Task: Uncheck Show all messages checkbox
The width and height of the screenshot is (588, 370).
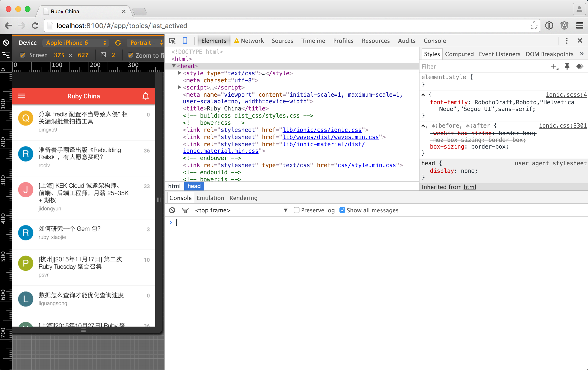Action: [x=342, y=210]
